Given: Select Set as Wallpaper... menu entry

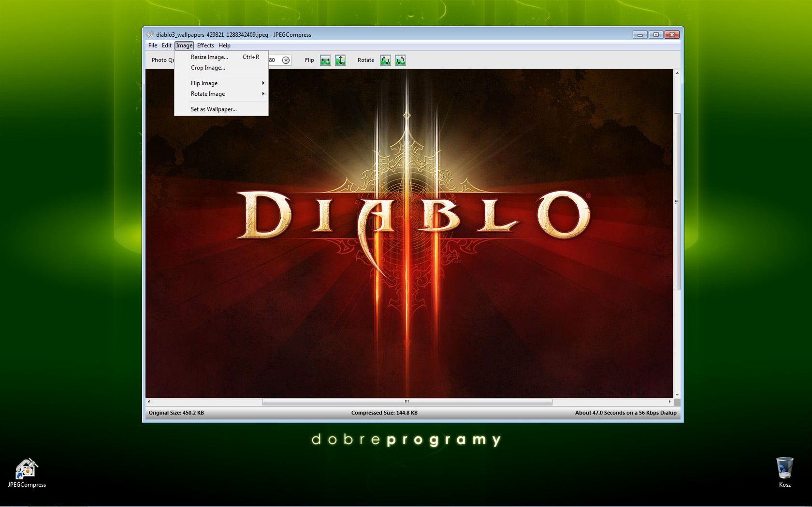Looking at the screenshot, I should 221,109.
